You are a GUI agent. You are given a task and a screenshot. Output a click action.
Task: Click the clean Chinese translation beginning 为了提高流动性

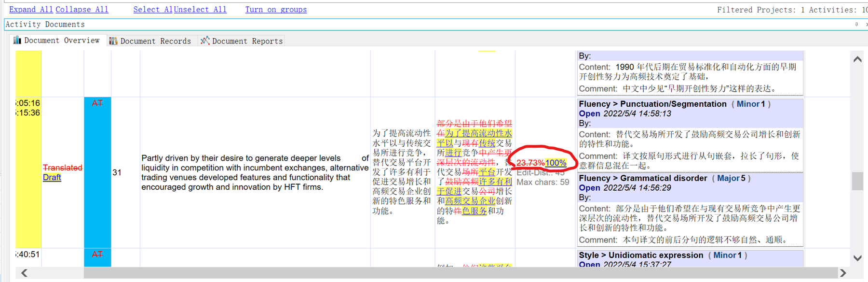point(402,172)
